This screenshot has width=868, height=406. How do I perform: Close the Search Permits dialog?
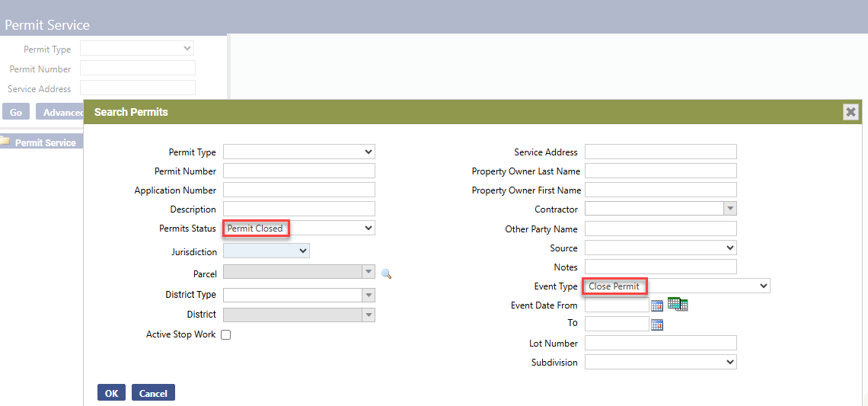(850, 112)
